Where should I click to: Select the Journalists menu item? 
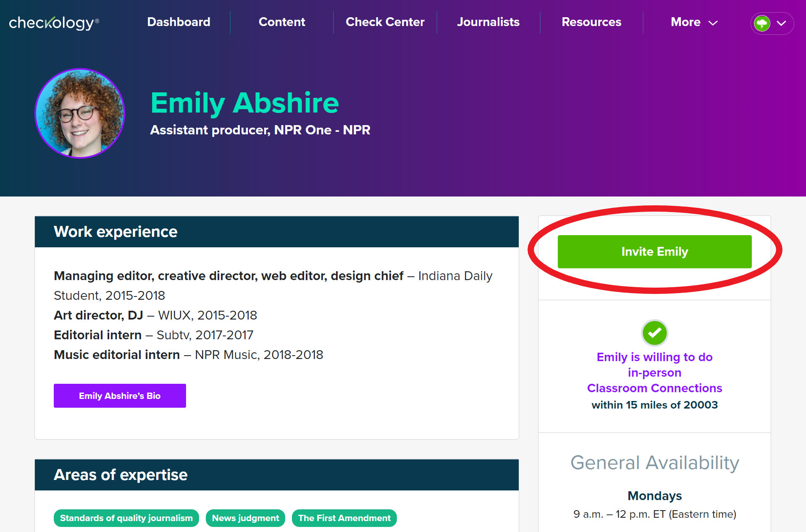(488, 22)
